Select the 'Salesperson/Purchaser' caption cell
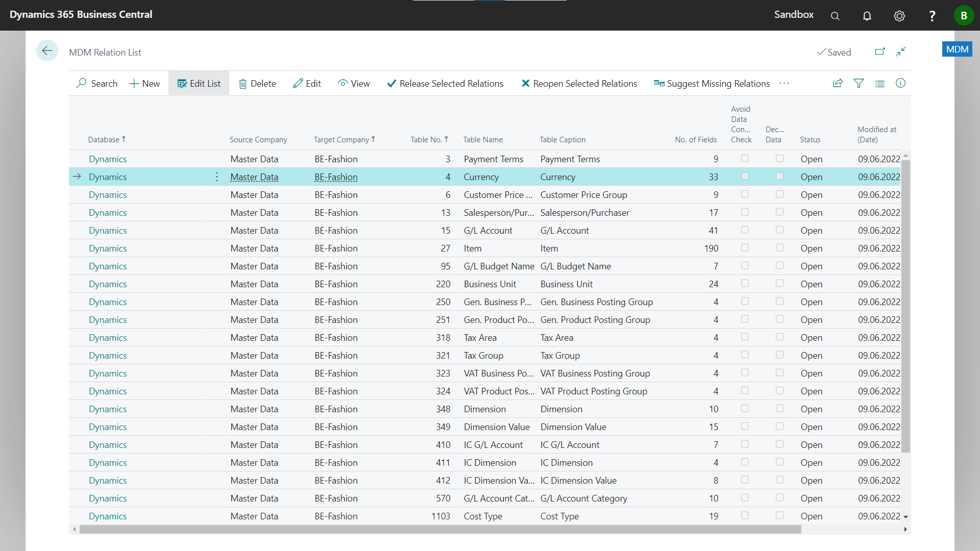Screen dimensions: 980x551 click(x=584, y=212)
